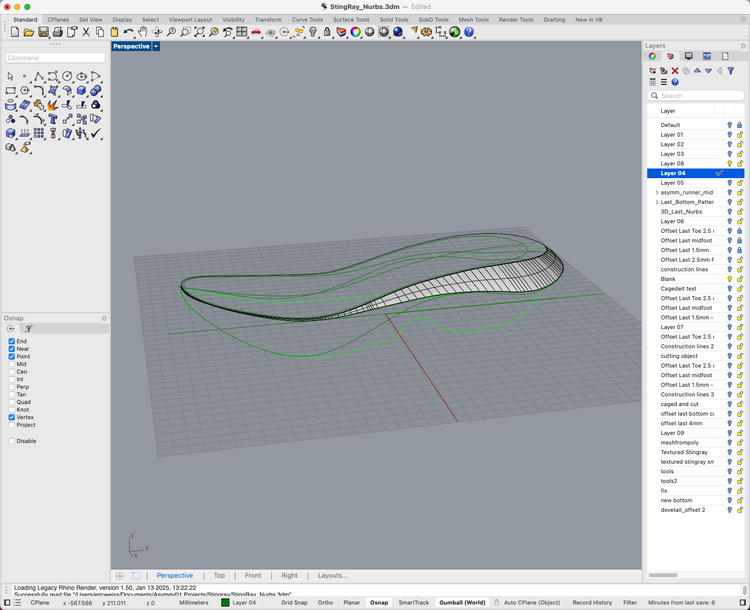Click the padlock Lock objects icon
Image resolution: width=750 pixels, height=610 pixels.
click(327, 32)
